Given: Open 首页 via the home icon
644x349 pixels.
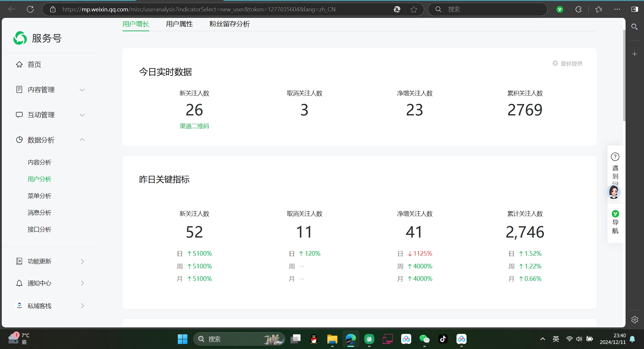Looking at the screenshot, I should pos(19,64).
